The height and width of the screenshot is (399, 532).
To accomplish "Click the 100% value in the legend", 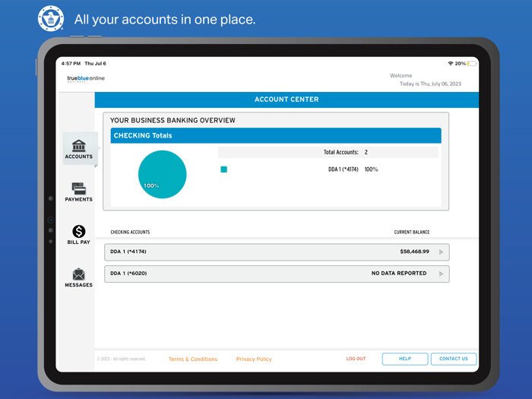I will (371, 169).
